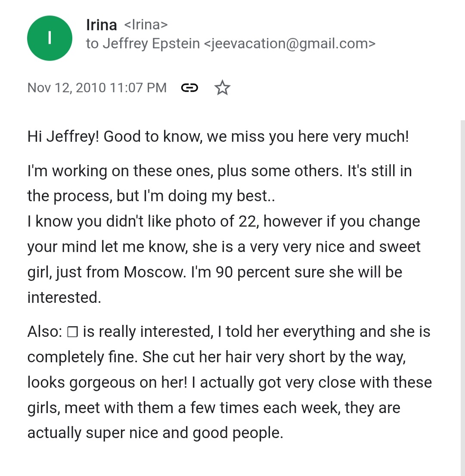Click the "to Jeffrey Epstein" recipient name

click(x=143, y=44)
